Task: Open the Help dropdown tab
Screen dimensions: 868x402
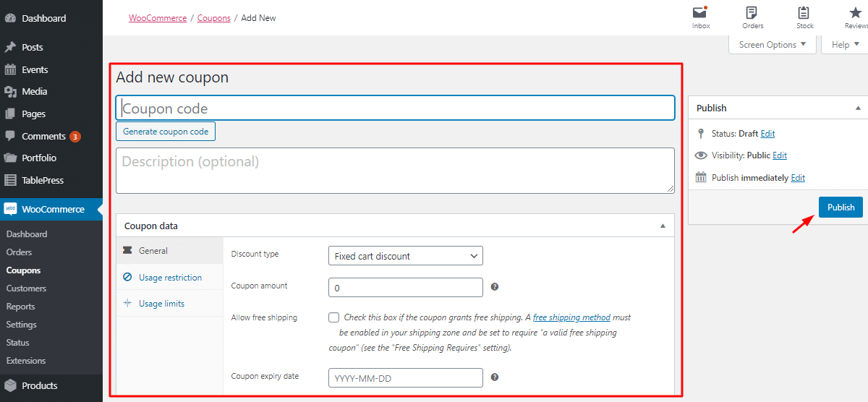Action: 844,45
